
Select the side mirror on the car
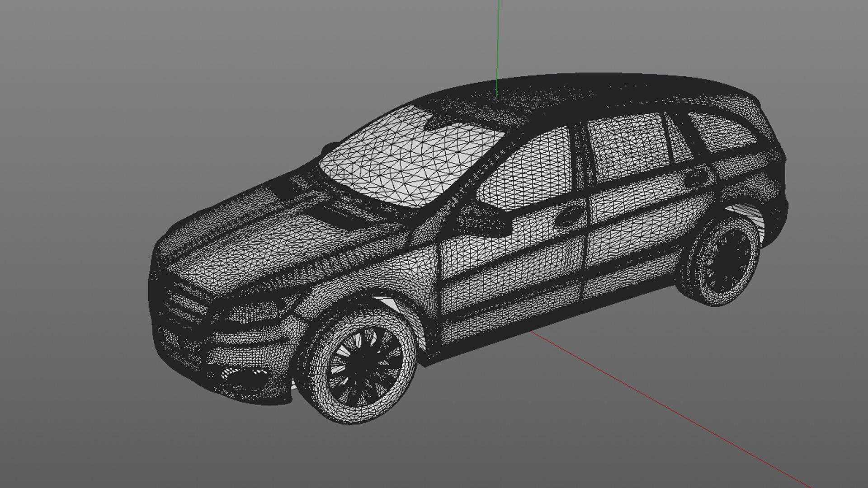[485, 219]
